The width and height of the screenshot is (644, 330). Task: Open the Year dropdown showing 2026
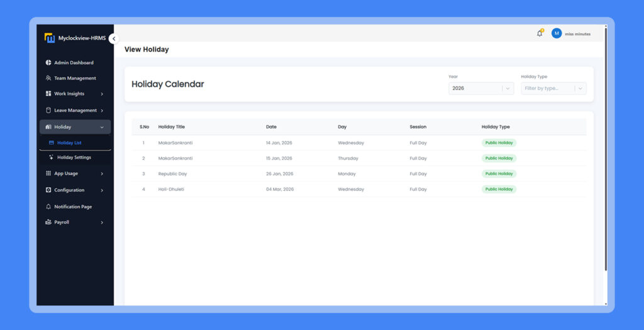tap(481, 88)
